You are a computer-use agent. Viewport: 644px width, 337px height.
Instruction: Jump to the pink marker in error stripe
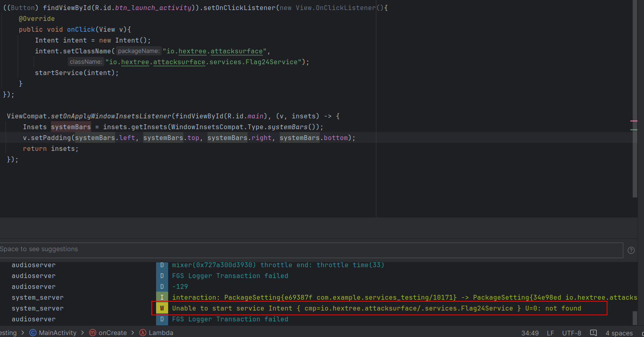coord(634,121)
